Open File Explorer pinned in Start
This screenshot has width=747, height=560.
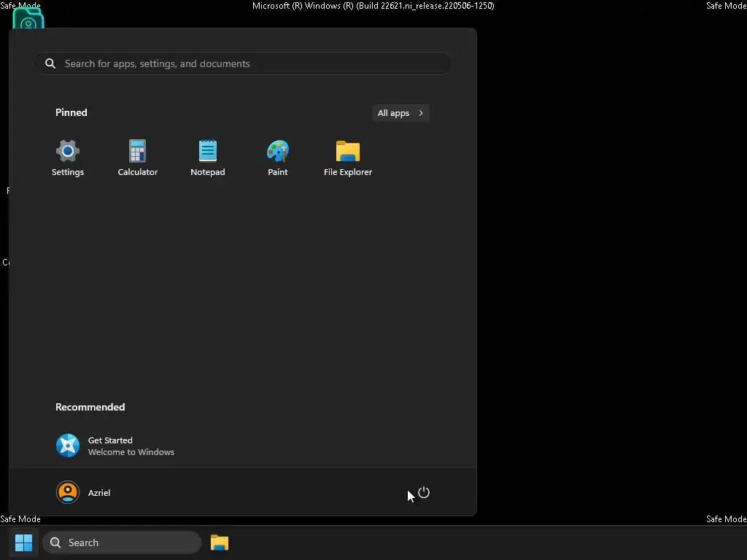click(x=348, y=158)
